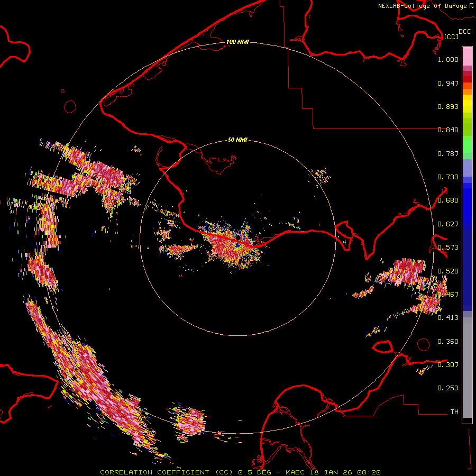Select the 0.573 legend value
Screen dimensions: 476x476
point(448,248)
